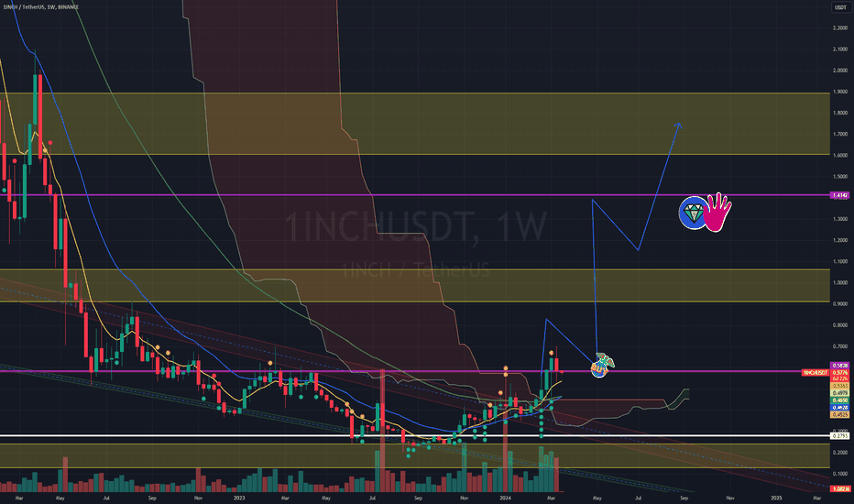
Task: Click the blue 0.4628 indicator label
Action: coord(840,407)
